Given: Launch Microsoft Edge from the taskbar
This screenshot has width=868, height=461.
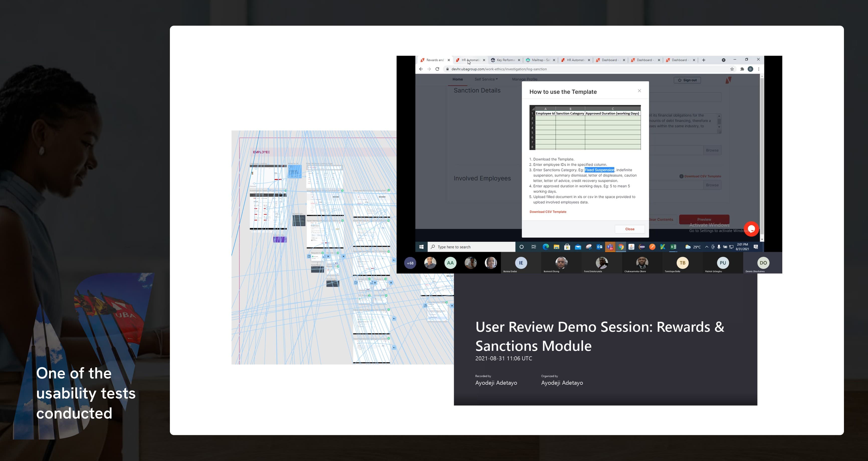Looking at the screenshot, I should point(546,247).
